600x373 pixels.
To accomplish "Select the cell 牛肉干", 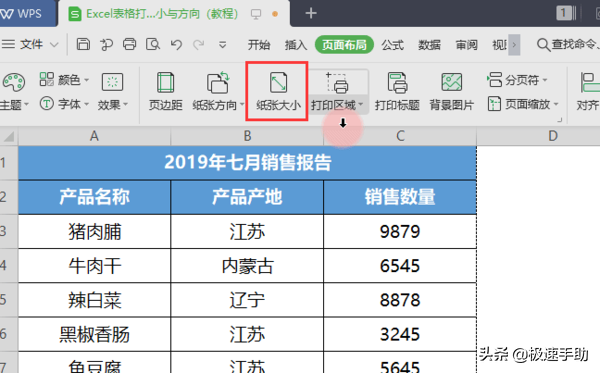I will (x=94, y=265).
